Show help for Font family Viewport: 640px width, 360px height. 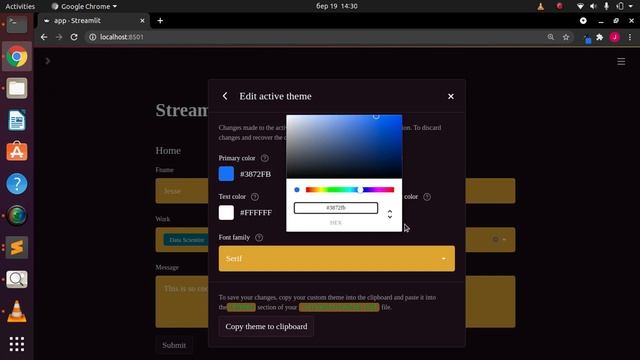pos(259,238)
